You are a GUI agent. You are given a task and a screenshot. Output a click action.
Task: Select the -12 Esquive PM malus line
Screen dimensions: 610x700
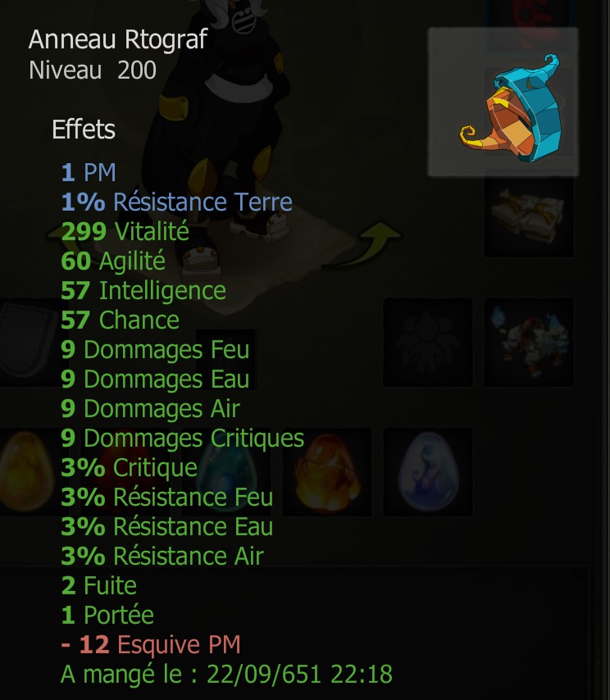[x=151, y=644]
